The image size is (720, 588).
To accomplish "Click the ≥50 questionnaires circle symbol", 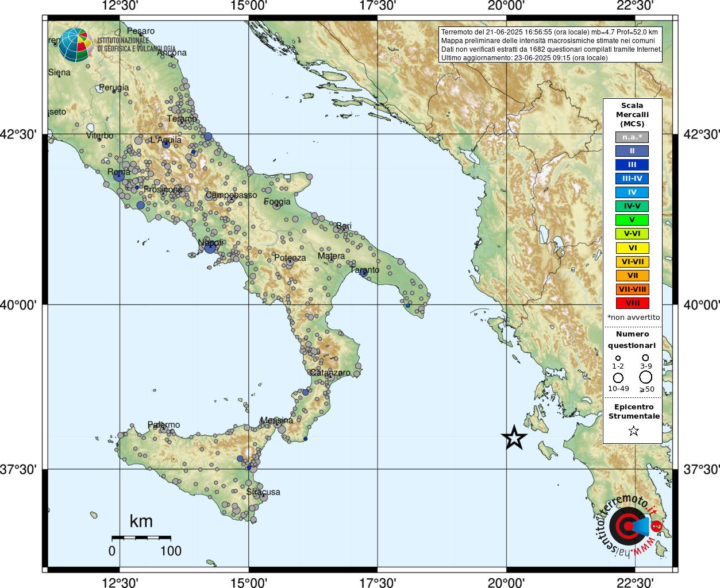I will click(646, 377).
